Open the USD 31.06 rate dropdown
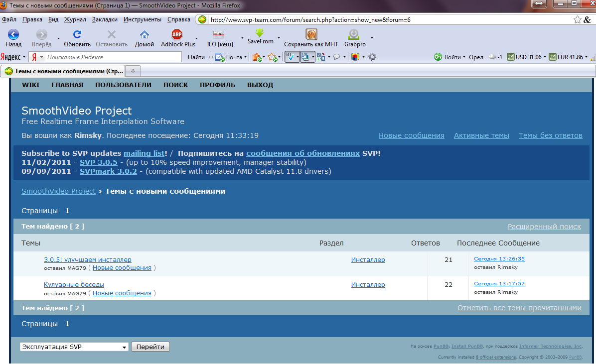This screenshot has width=596, height=364. (x=545, y=57)
